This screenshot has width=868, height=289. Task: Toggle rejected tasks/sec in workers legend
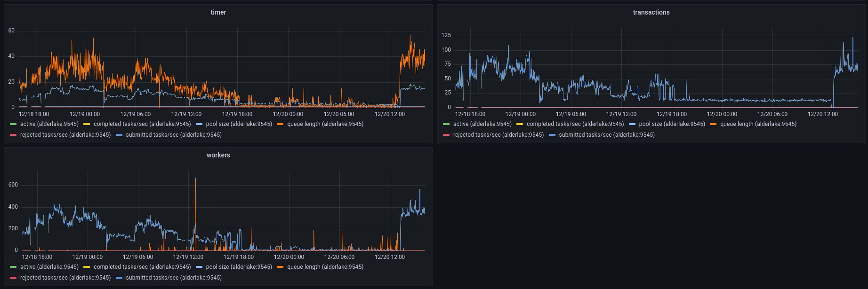click(65, 278)
